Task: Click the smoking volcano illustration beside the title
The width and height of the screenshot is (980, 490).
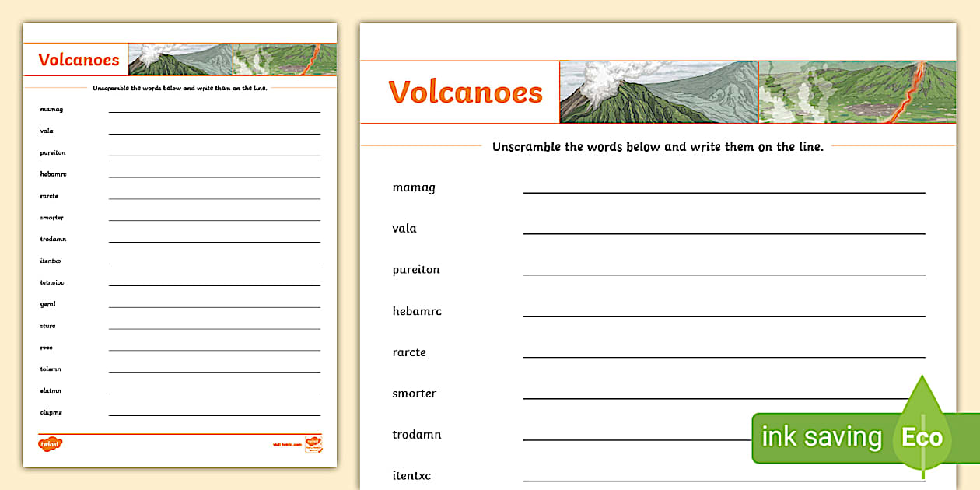Action: point(657,91)
